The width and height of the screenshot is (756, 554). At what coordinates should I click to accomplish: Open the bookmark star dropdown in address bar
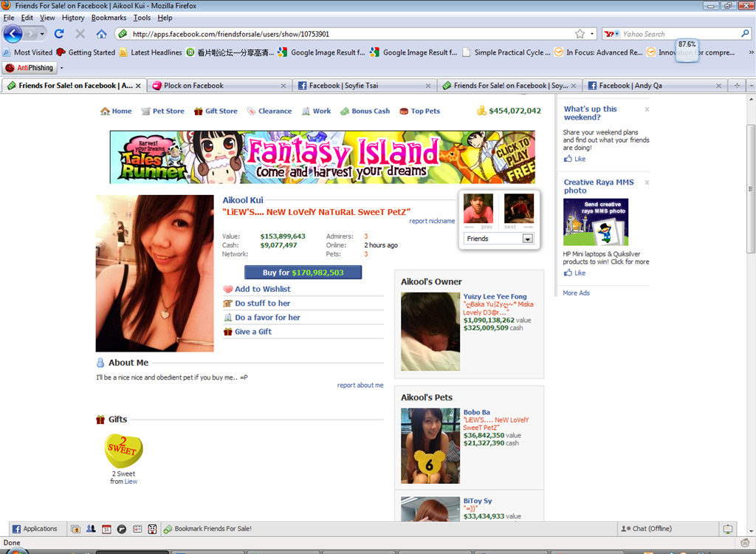click(592, 34)
